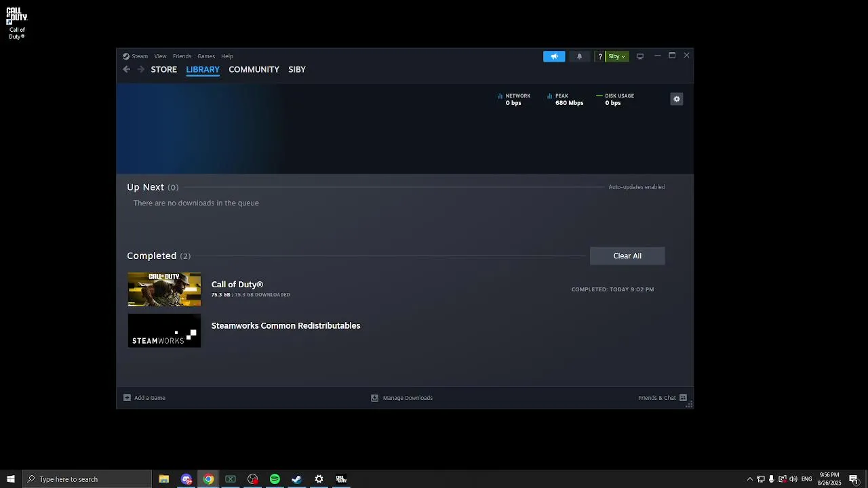
Task: Open File Explorer from the taskbar
Action: coord(163,479)
